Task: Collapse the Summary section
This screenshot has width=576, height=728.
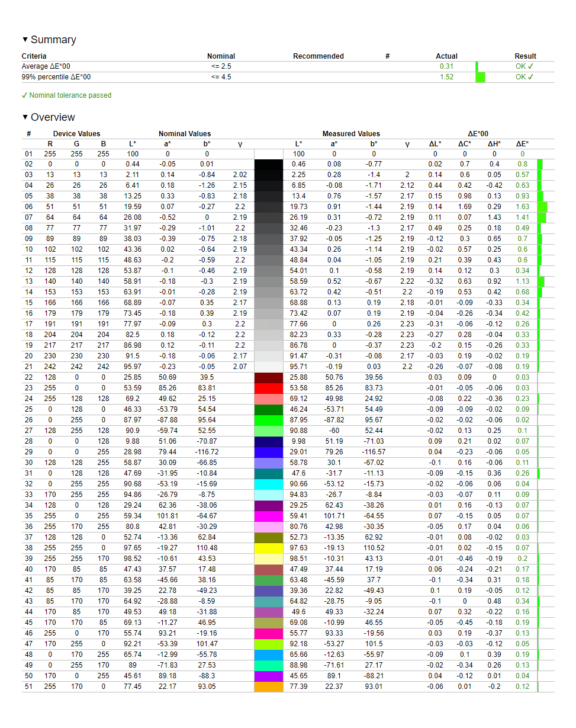Action: click(x=25, y=40)
